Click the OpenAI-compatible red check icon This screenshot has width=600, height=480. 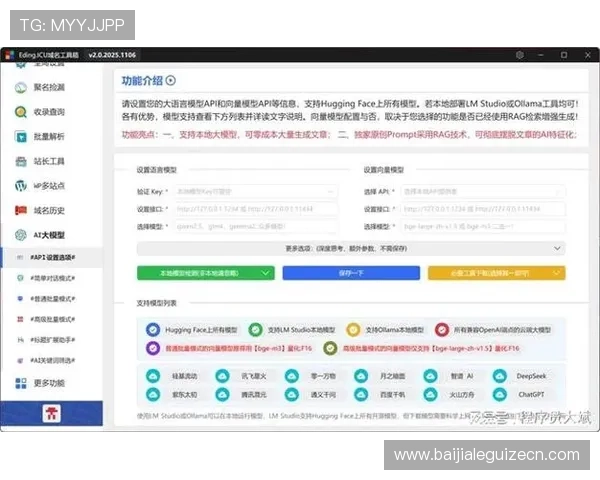pyautogui.click(x=442, y=330)
